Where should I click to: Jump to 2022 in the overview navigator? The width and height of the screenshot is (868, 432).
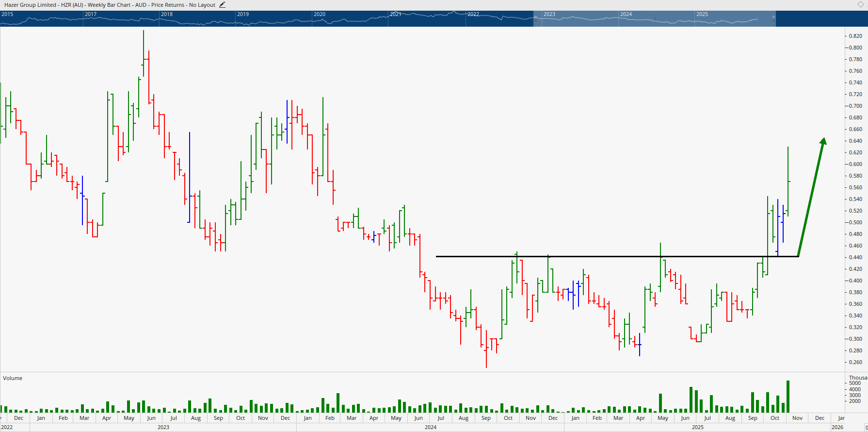pyautogui.click(x=473, y=14)
